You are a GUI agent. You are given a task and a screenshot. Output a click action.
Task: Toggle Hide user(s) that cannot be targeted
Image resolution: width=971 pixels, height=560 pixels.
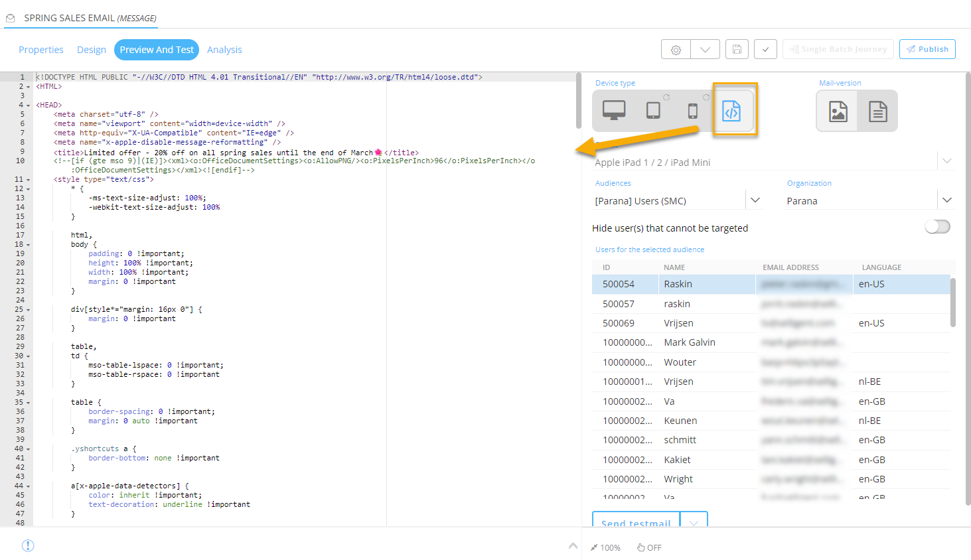coord(937,227)
